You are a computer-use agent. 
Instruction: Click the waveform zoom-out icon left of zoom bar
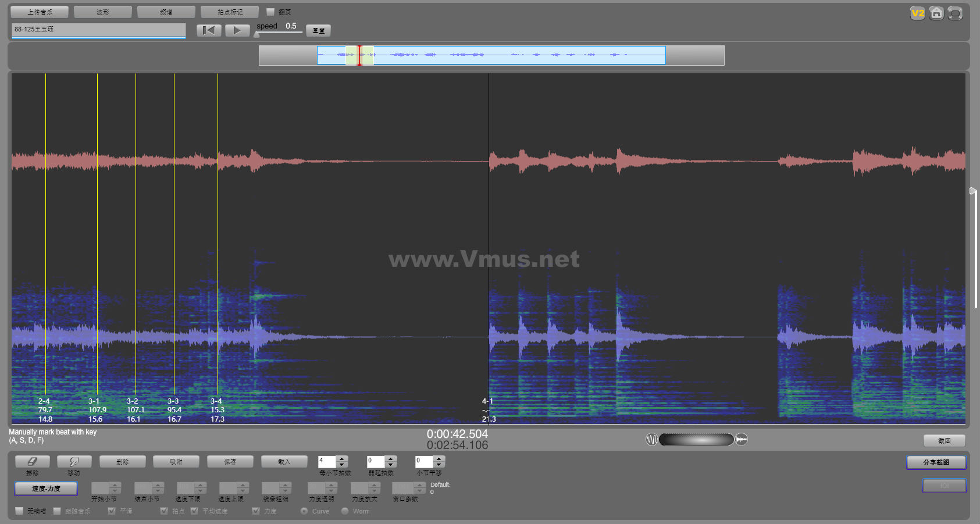651,440
